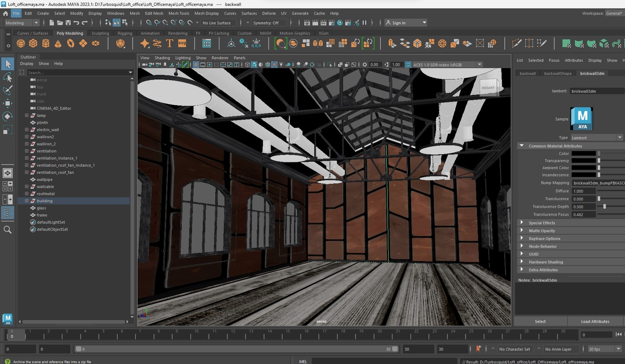This screenshot has height=364, width=625.
Task: Activate the Lasso select tool
Action: pyautogui.click(x=7, y=77)
